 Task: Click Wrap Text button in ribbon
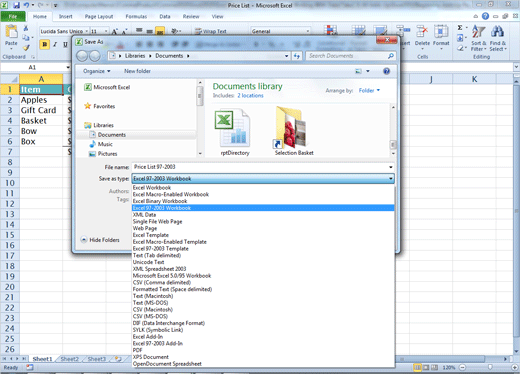click(x=211, y=31)
